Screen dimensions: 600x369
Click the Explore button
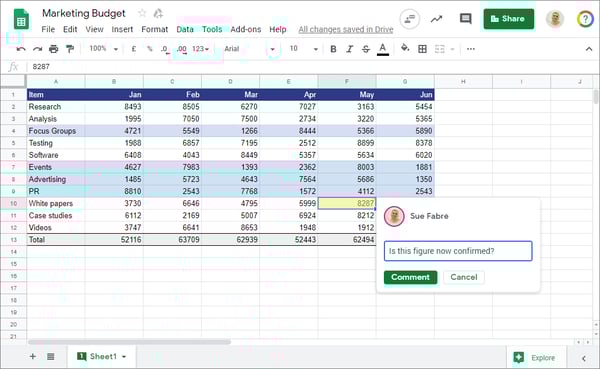click(x=535, y=358)
